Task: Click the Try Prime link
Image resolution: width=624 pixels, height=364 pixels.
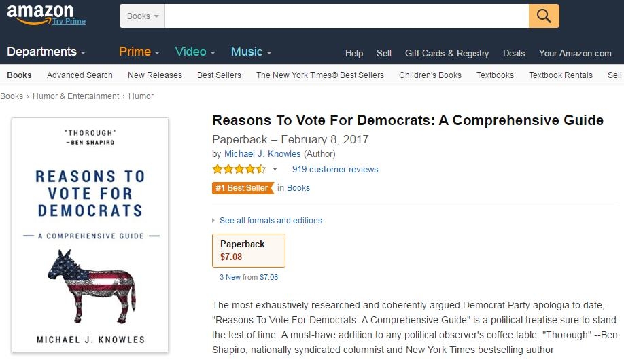Action: click(x=69, y=22)
